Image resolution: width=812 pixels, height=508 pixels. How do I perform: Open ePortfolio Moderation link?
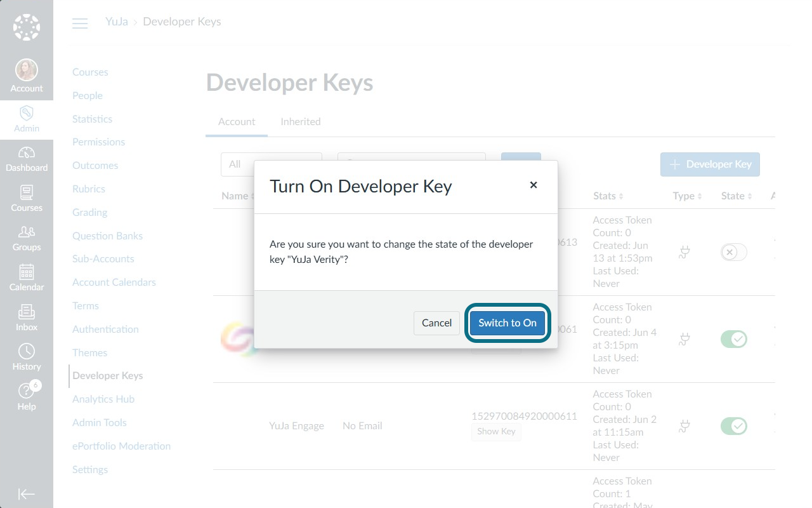pyautogui.click(x=122, y=446)
